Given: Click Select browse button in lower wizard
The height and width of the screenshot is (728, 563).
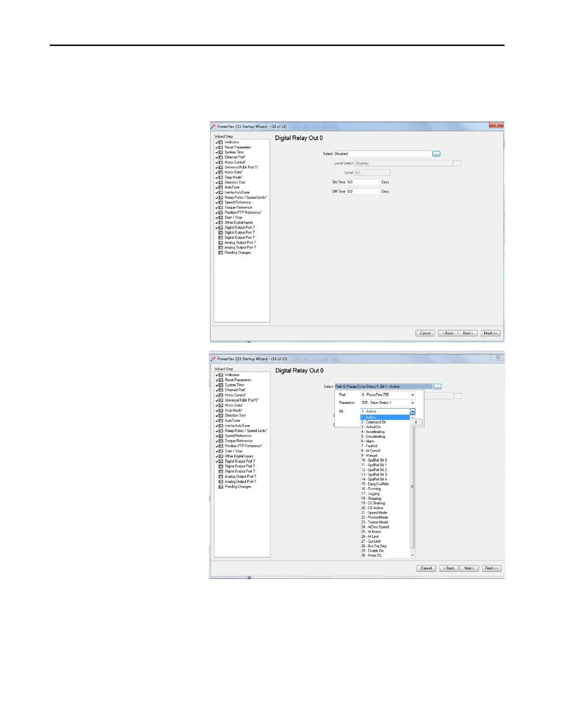Looking at the screenshot, I should pos(437,387).
